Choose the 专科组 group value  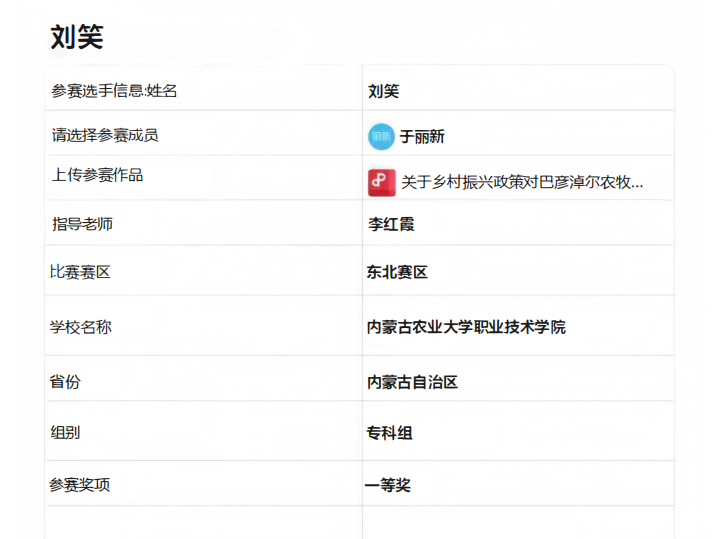(389, 433)
